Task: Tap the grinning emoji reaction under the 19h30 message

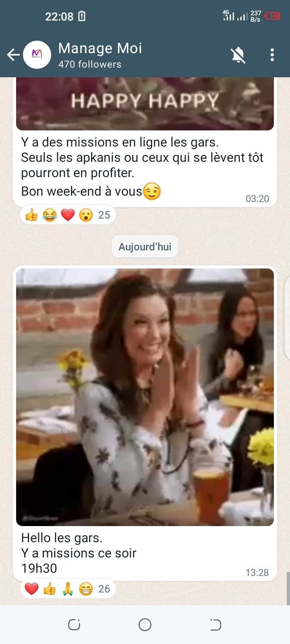Action: pyautogui.click(x=86, y=589)
